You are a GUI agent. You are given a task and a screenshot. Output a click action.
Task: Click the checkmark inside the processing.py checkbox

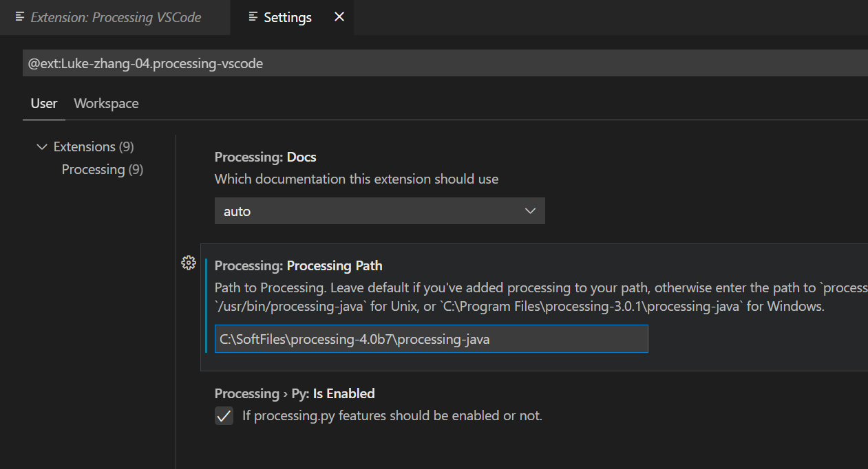click(x=224, y=415)
